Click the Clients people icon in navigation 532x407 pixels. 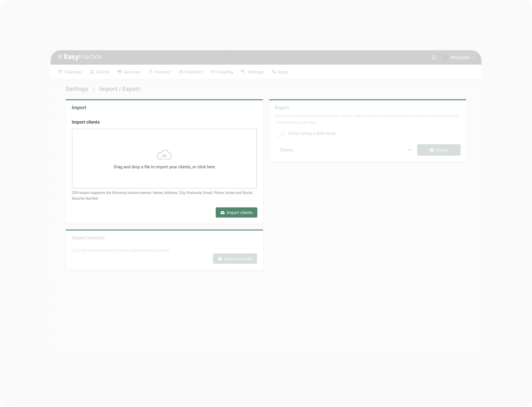pos(92,72)
